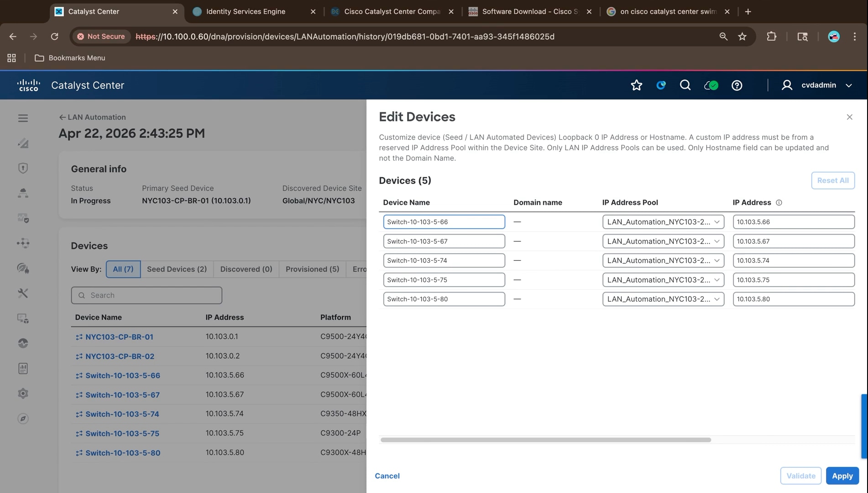Click the IP Address info icon
The width and height of the screenshot is (868, 493).
tap(779, 203)
